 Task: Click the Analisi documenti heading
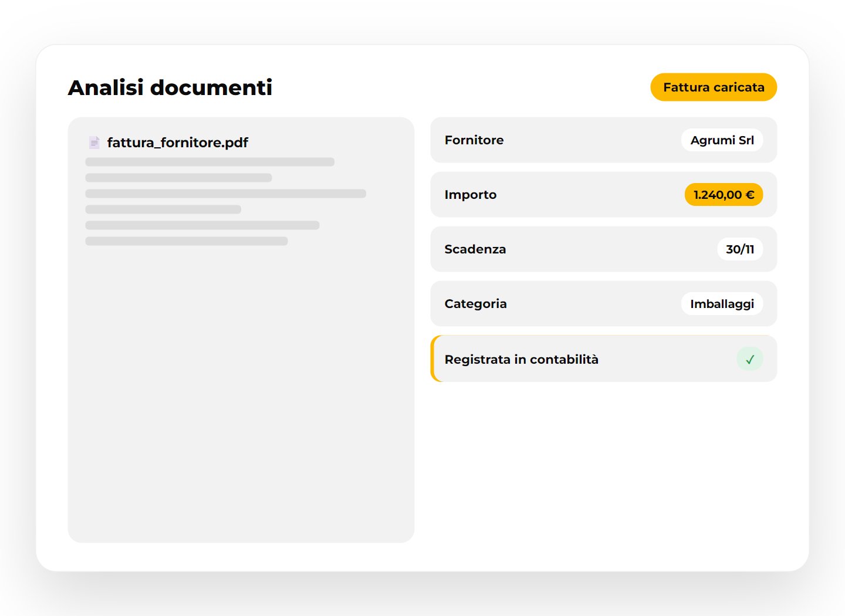pyautogui.click(x=170, y=87)
